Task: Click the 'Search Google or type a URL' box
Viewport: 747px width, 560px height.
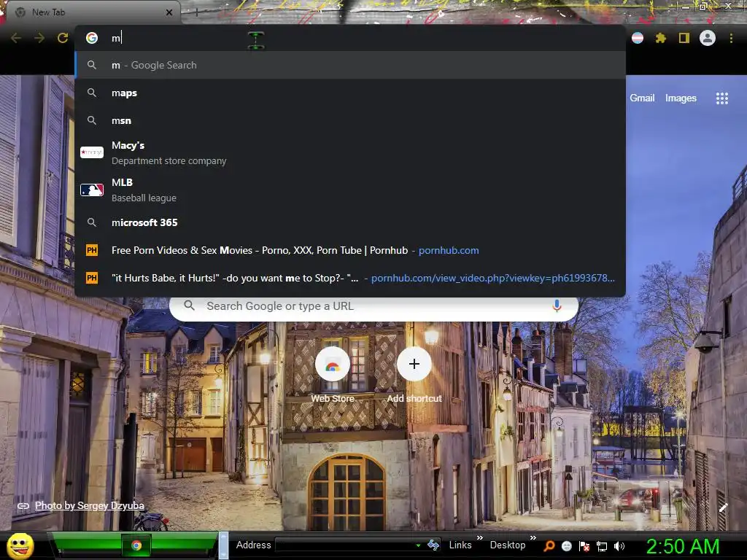Action: coord(374,307)
